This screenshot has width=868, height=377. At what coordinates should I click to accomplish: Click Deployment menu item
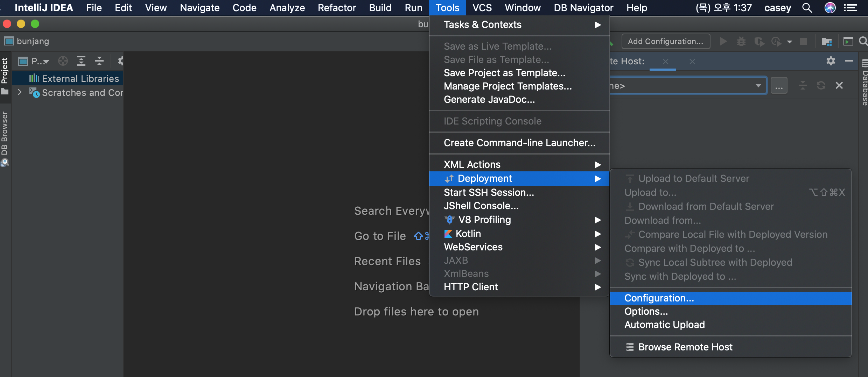click(519, 178)
